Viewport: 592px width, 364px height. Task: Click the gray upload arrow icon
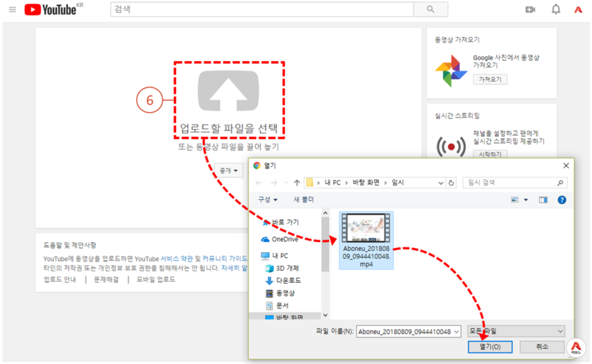pyautogui.click(x=229, y=91)
